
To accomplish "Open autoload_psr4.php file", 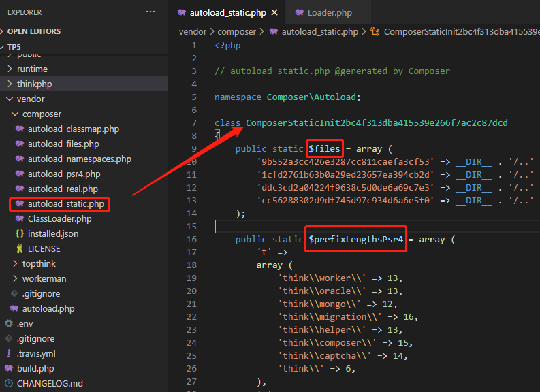I will pos(64,174).
